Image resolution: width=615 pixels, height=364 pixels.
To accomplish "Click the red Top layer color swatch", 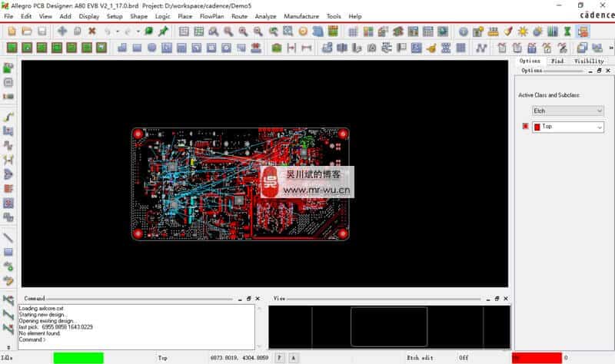I will 537,127.
